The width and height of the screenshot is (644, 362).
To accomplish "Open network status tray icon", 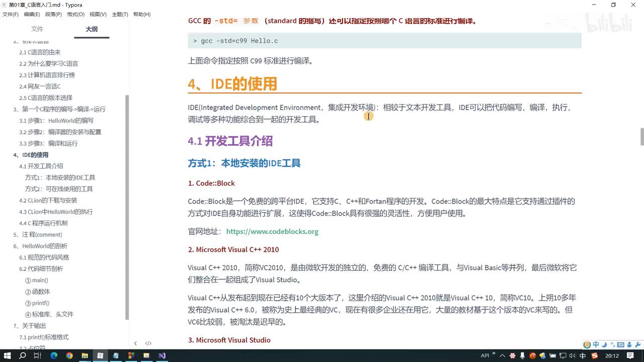I will click(562, 355).
